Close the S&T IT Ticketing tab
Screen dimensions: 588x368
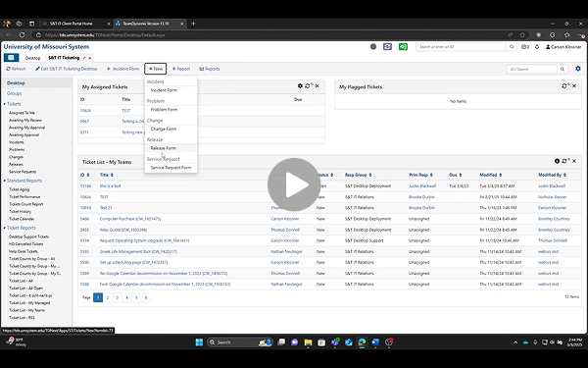pyautogui.click(x=90, y=58)
